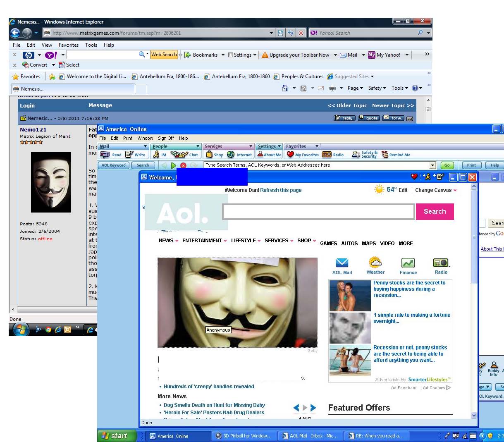This screenshot has height=442, width=504.
Task: Click the Refresh this page link
Action: click(x=281, y=190)
